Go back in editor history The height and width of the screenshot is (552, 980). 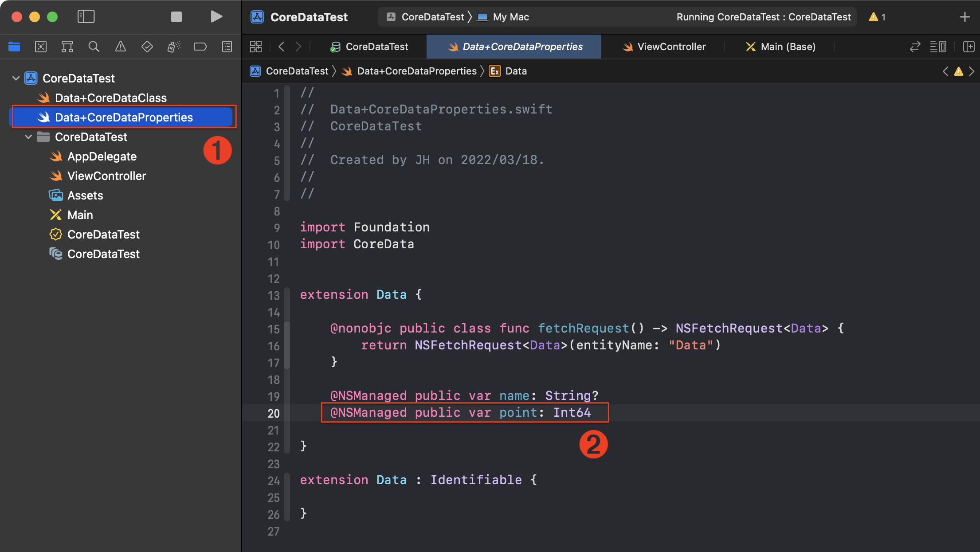pos(281,47)
